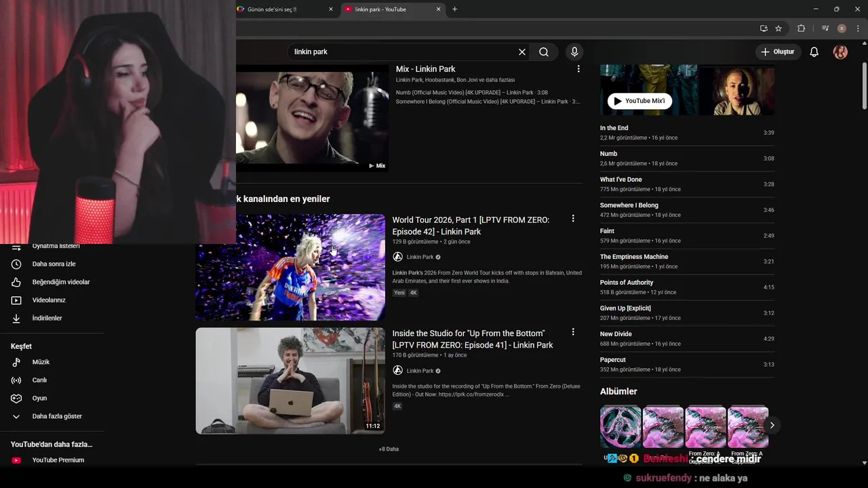This screenshot has width=868, height=488.
Task: Play Given Up [Explicit] from list
Action: click(687, 313)
